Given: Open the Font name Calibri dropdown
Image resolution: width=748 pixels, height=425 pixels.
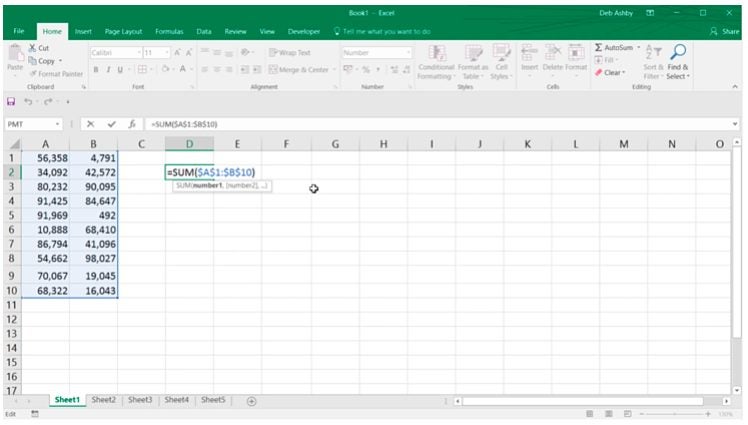Looking at the screenshot, I should pos(139,52).
